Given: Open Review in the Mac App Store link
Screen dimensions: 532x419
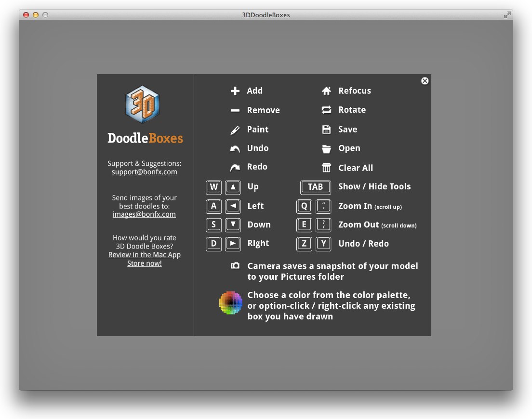Looking at the screenshot, I should click(145, 259).
